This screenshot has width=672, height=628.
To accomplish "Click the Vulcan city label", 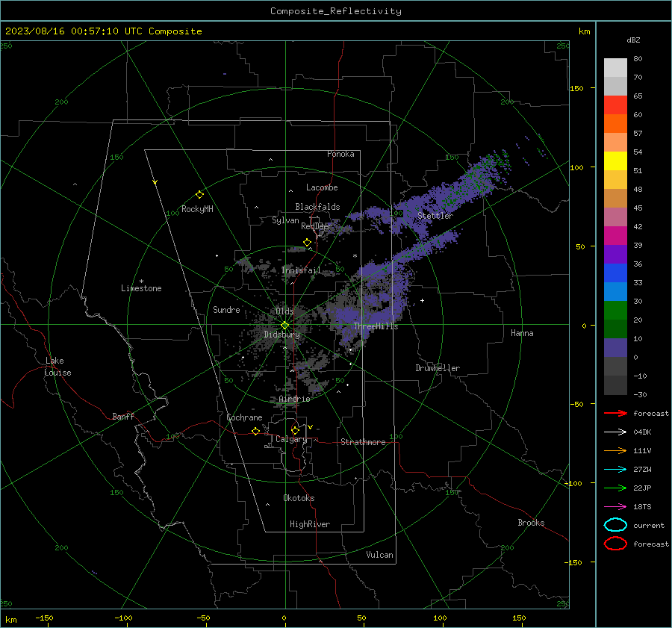I will pos(379,555).
